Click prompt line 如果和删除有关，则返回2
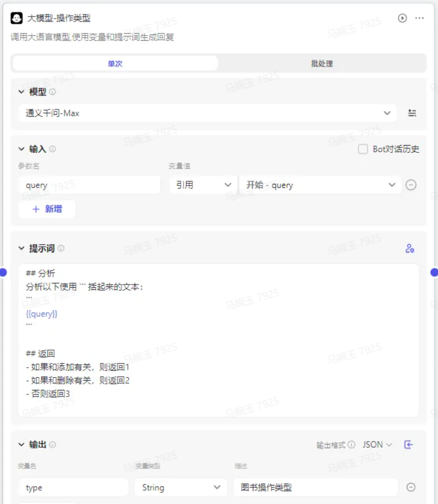This screenshot has height=504, width=438. point(77,381)
